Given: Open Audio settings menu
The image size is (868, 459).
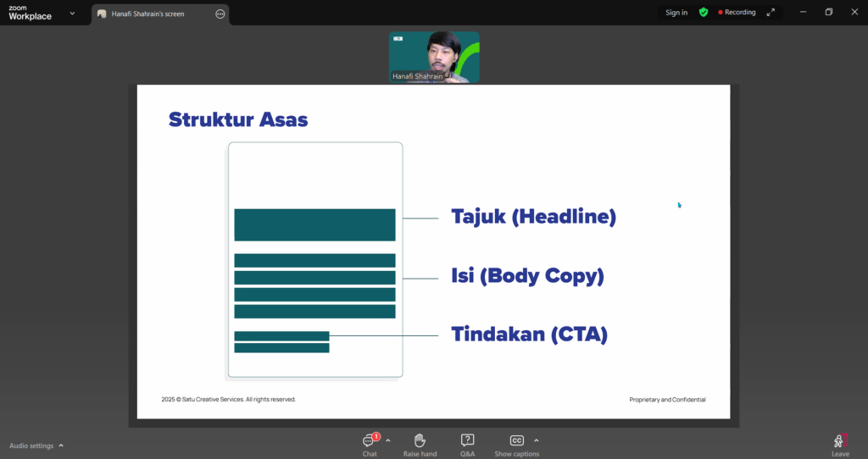Looking at the screenshot, I should (36, 445).
